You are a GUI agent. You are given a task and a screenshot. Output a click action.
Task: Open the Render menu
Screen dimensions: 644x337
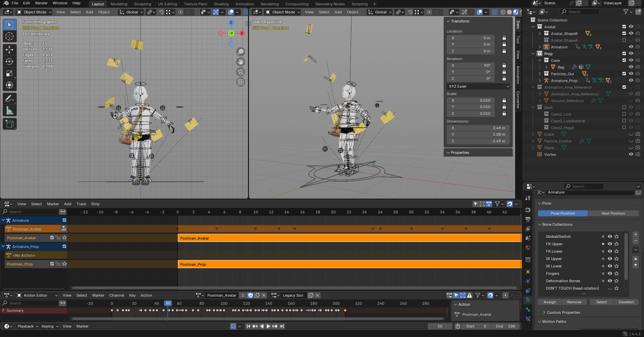[x=41, y=3]
